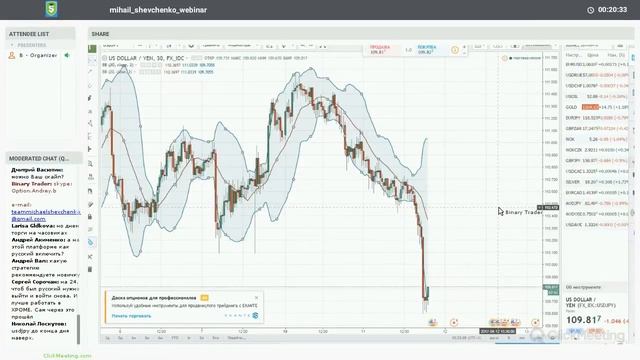Click the ClickMeeting.com footer link

tap(67, 356)
